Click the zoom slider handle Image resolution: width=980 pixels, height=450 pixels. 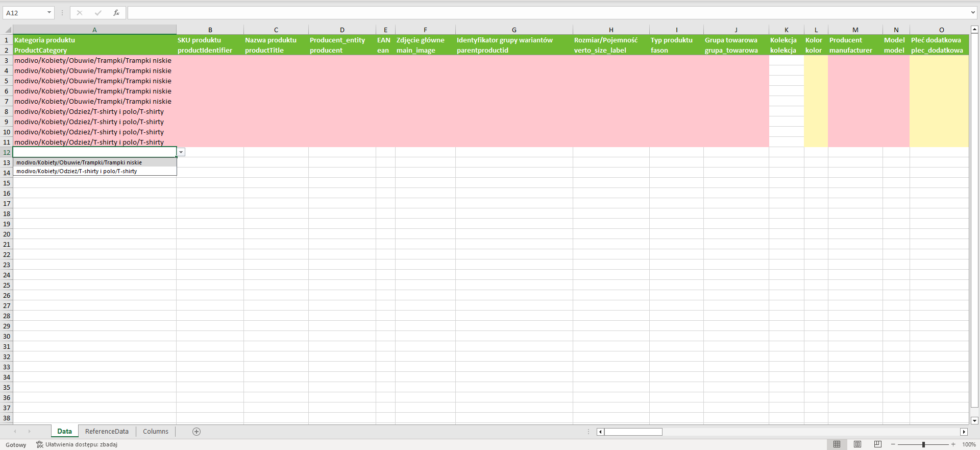pyautogui.click(x=923, y=444)
